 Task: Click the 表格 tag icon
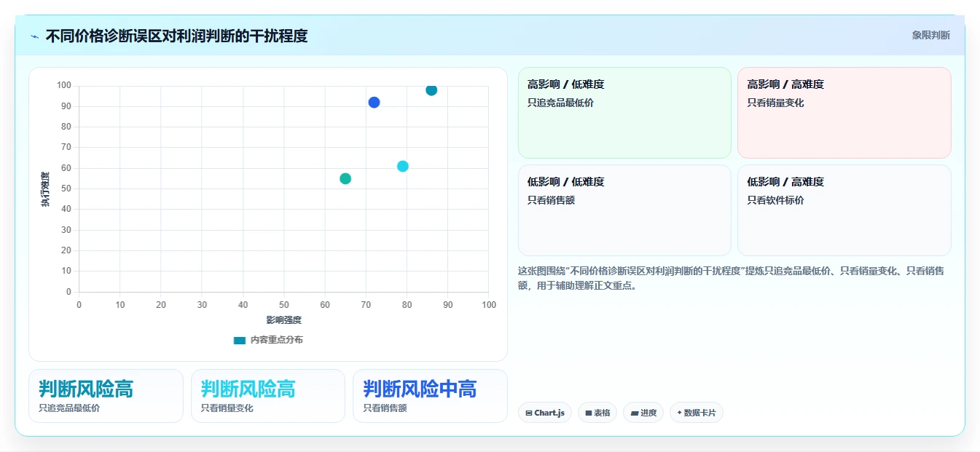pyautogui.click(x=589, y=413)
